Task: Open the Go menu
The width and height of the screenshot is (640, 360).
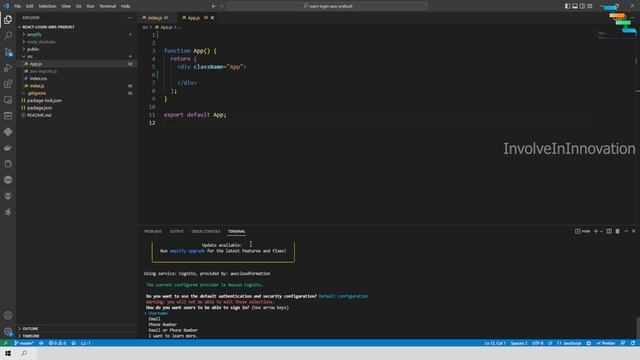Action: (x=78, y=6)
